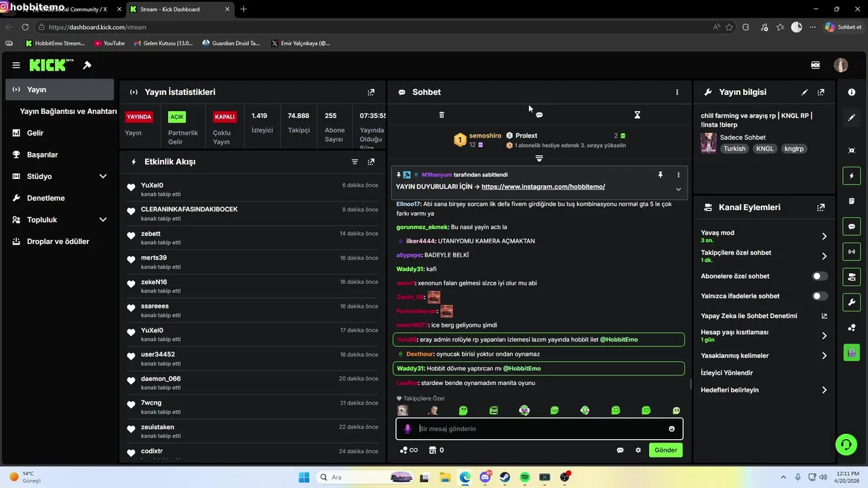This screenshot has height=488, width=868.
Task: Click the trash icon in chat header
Action: tap(441, 115)
